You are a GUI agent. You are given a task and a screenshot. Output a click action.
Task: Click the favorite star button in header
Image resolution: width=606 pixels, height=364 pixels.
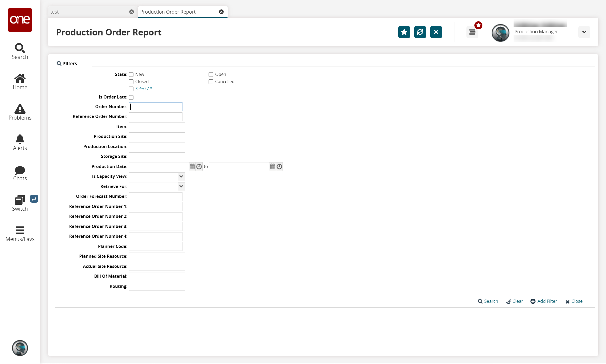coord(404,32)
